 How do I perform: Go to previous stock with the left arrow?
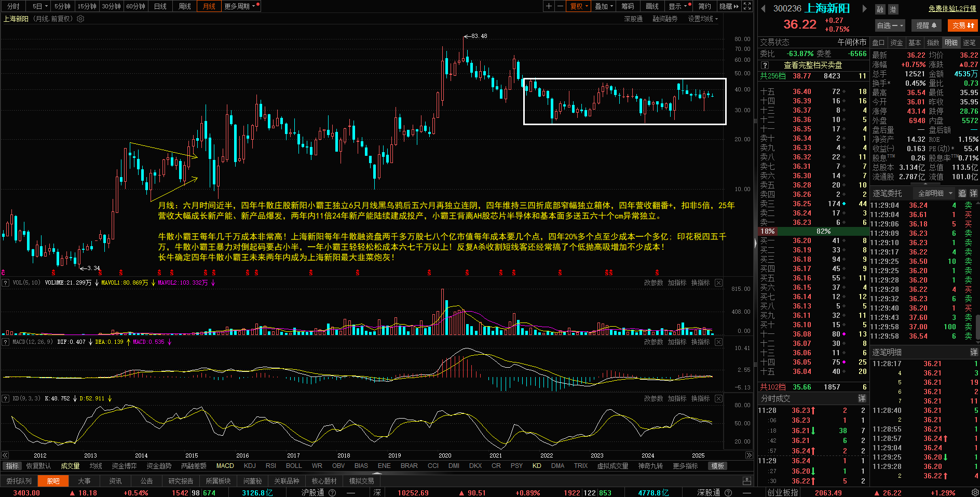tap(763, 9)
